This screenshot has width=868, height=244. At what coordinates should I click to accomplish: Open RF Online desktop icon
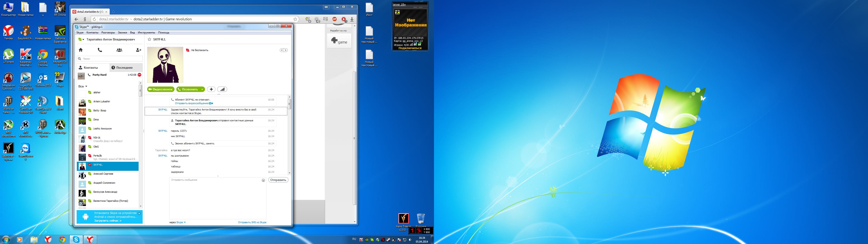click(60, 9)
